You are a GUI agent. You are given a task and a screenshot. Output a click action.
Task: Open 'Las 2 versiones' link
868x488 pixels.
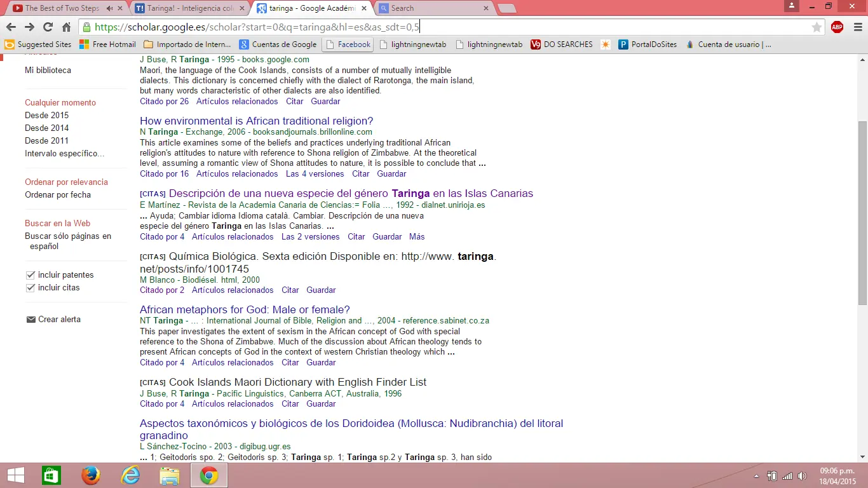[311, 236]
